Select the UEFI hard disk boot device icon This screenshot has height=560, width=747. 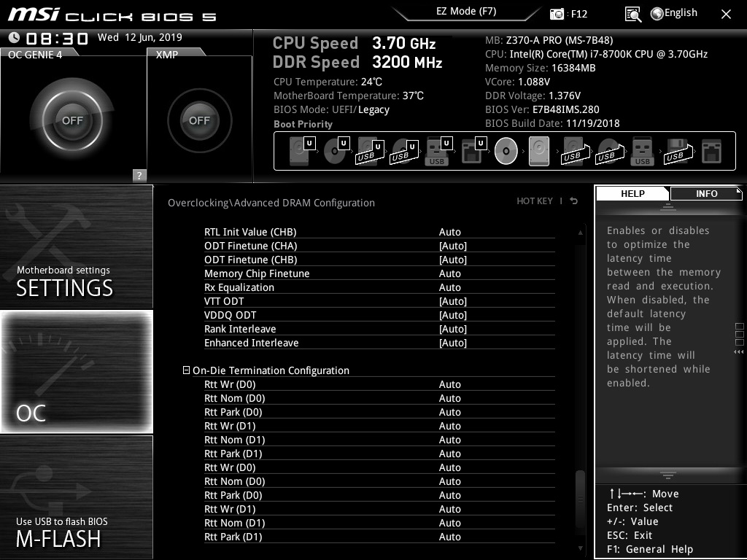tap(301, 152)
